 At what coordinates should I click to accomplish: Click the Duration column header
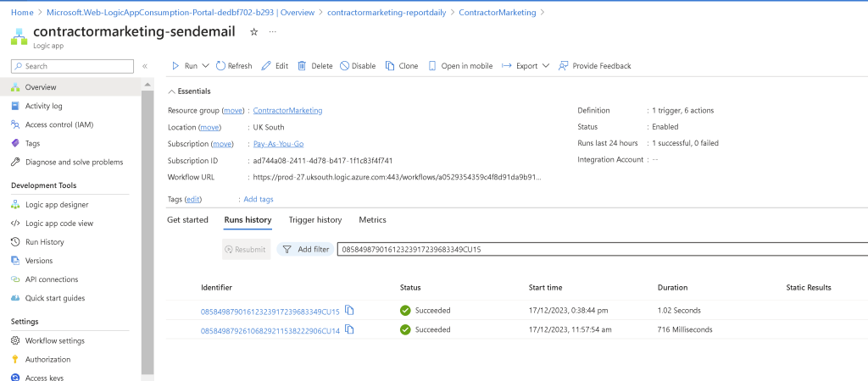(672, 288)
